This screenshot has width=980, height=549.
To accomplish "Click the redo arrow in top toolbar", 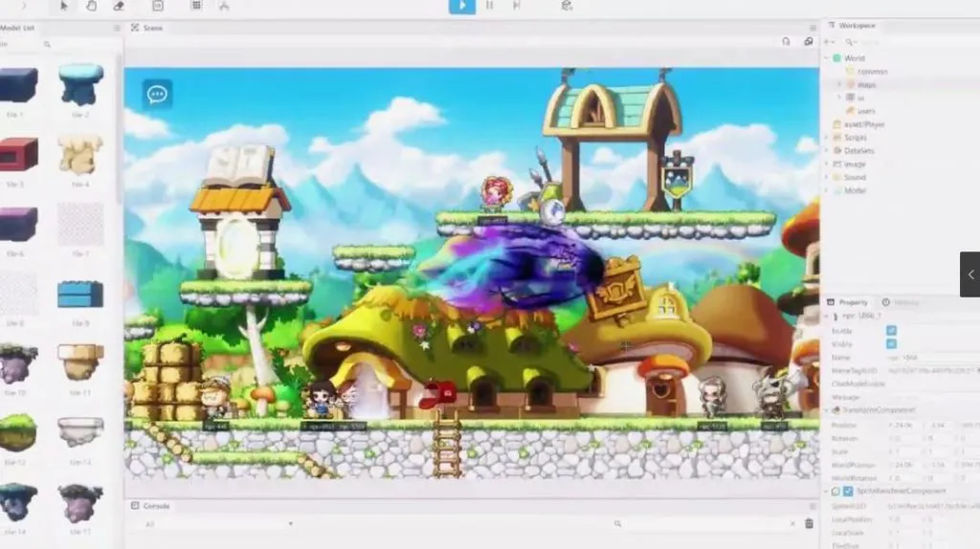I will 24,6.
